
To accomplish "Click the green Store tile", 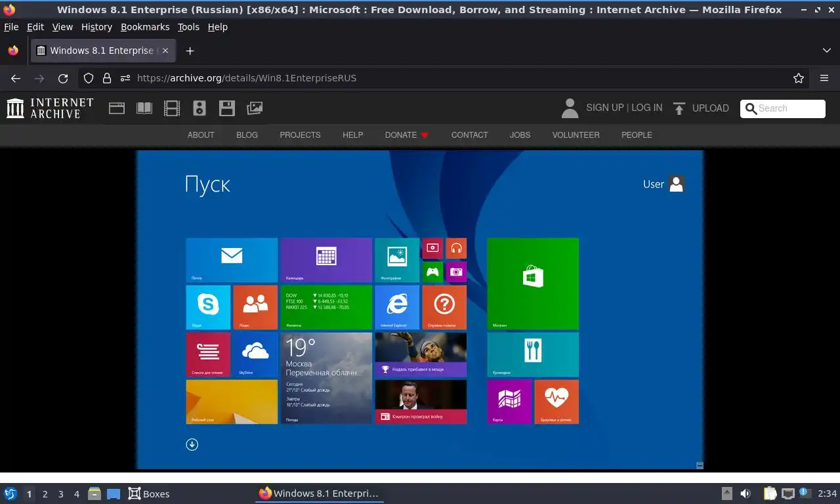I will click(x=533, y=283).
